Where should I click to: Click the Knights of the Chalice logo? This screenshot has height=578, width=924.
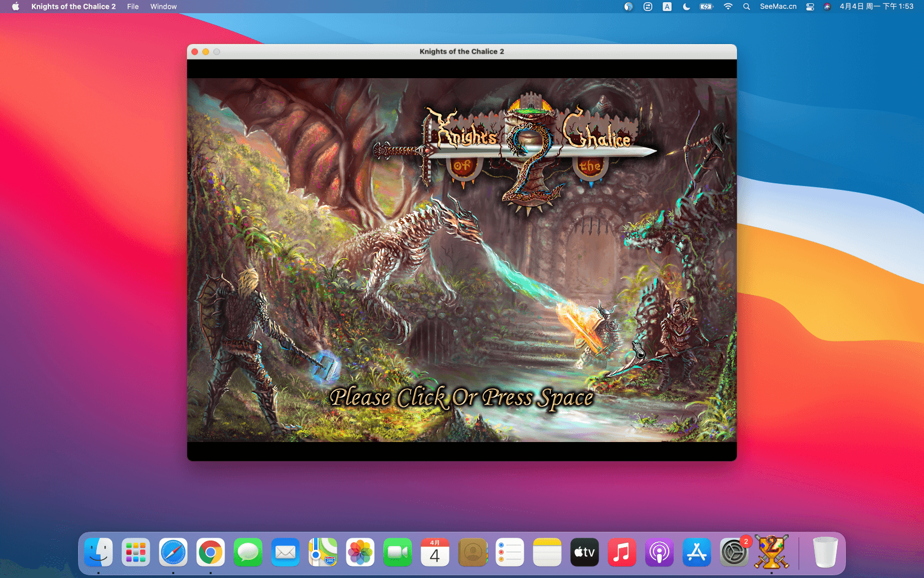pyautogui.click(x=515, y=153)
